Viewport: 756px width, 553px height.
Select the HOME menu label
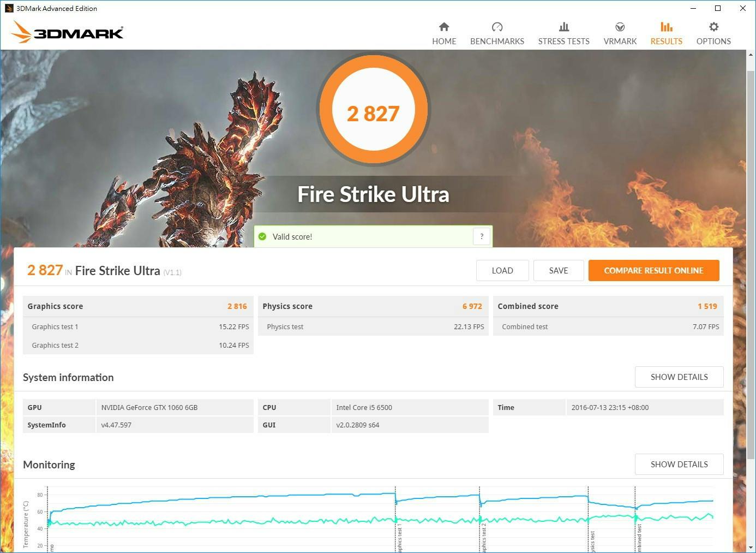tap(444, 41)
